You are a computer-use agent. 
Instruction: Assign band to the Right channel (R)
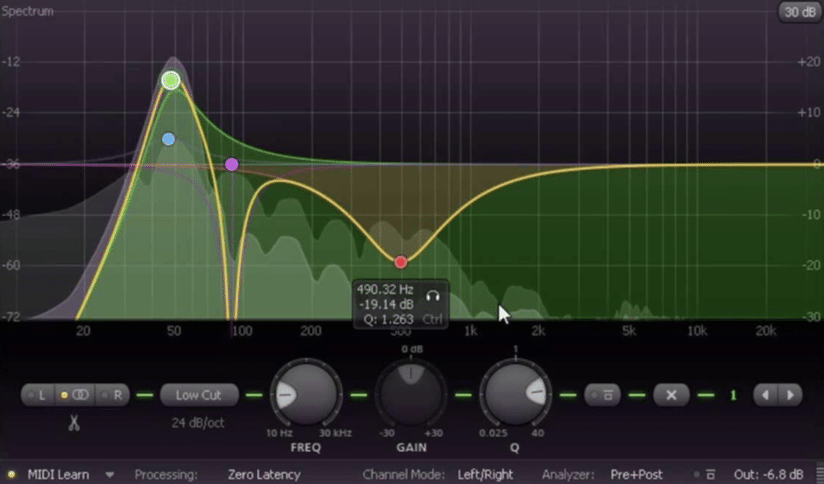coord(113,395)
